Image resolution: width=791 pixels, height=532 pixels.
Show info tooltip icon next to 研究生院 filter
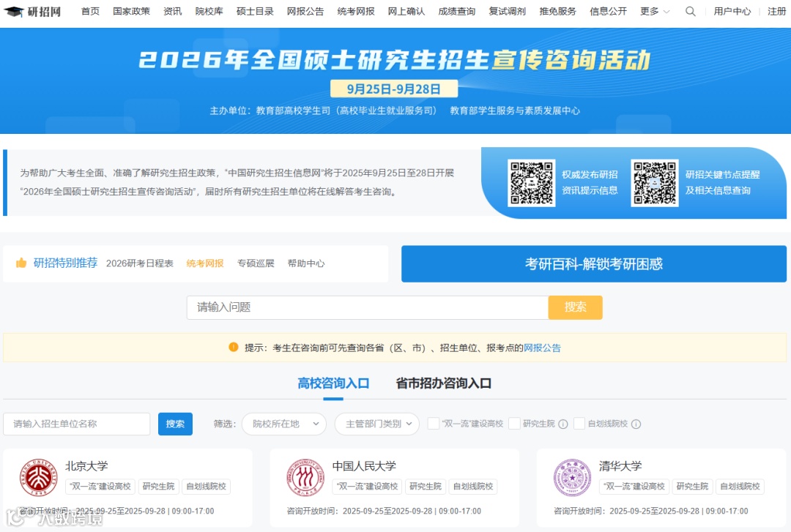(x=563, y=424)
